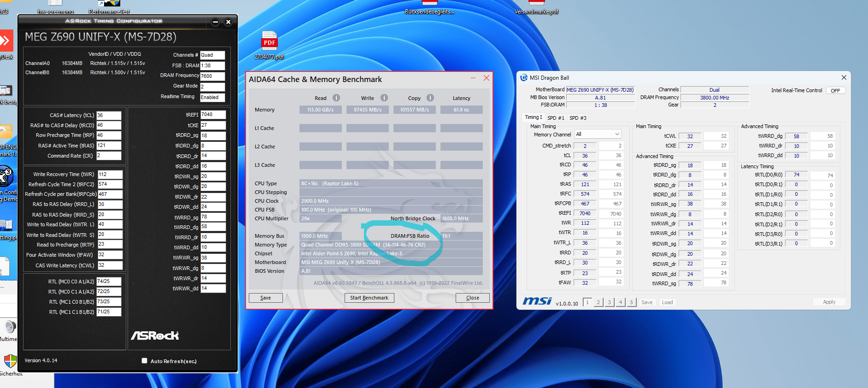Click the DRAM Frequency field in ASRock
Screen dimensions: 868x388
click(x=212, y=76)
